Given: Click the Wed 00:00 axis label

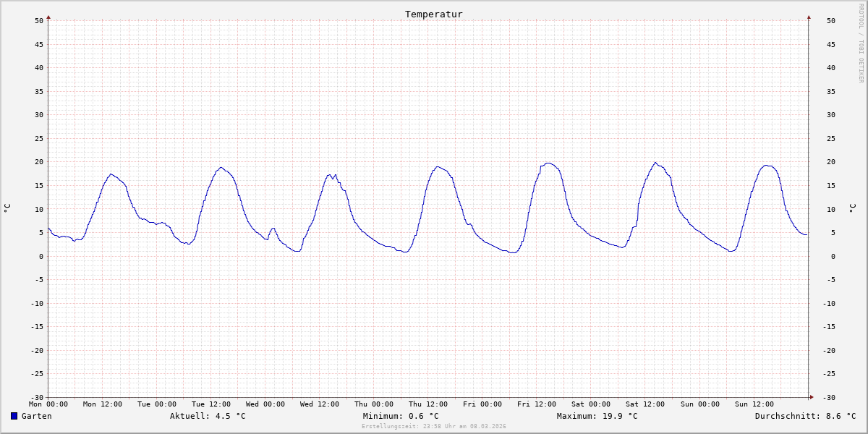Looking at the screenshot, I should [265, 404].
